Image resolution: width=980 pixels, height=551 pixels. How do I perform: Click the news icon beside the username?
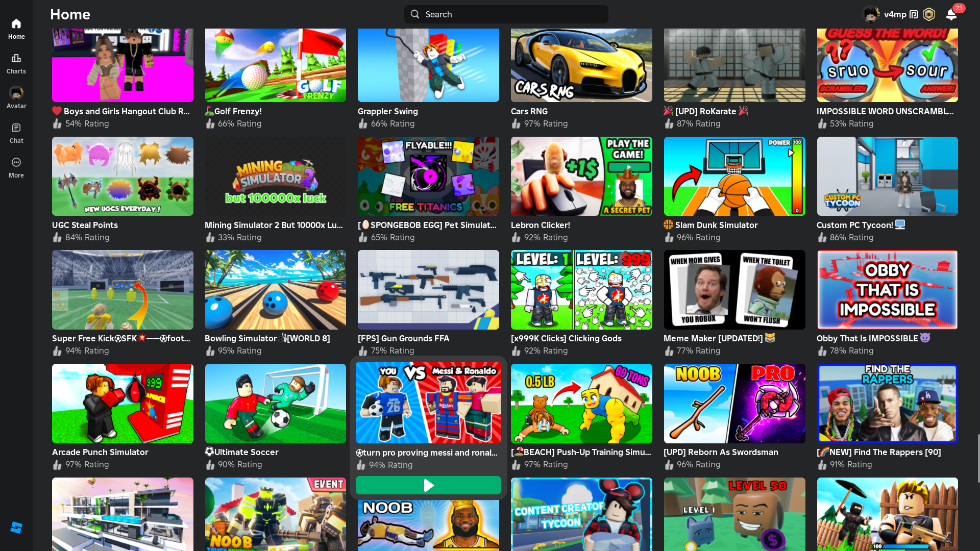coord(914,14)
